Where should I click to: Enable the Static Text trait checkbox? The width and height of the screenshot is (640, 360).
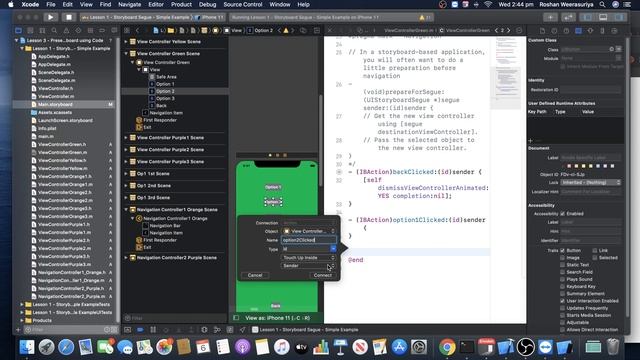click(563, 265)
